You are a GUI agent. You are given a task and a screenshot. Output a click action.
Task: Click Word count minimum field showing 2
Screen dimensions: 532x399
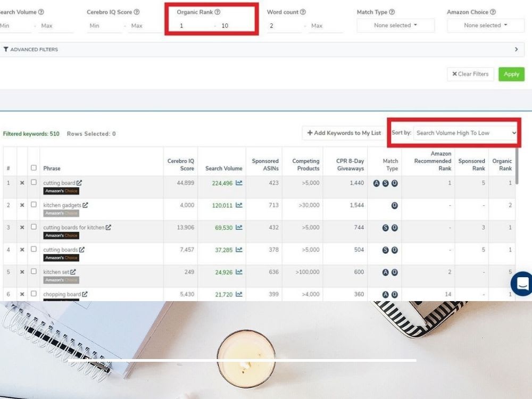tap(284, 26)
